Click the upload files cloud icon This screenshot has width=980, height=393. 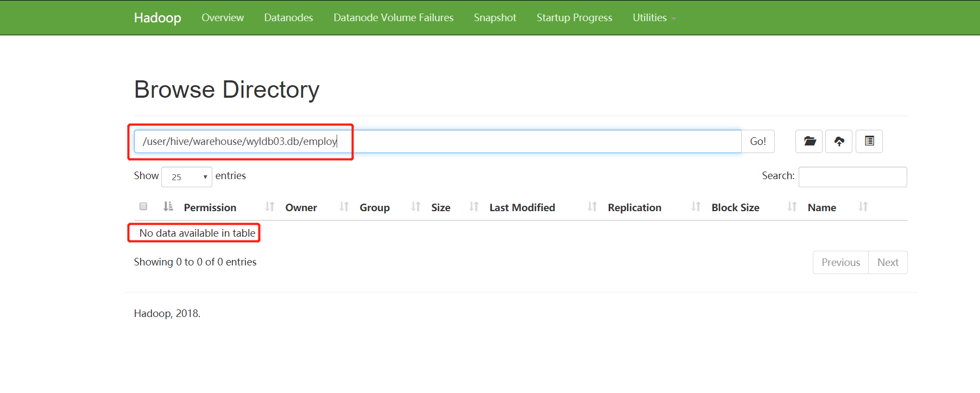[839, 141]
